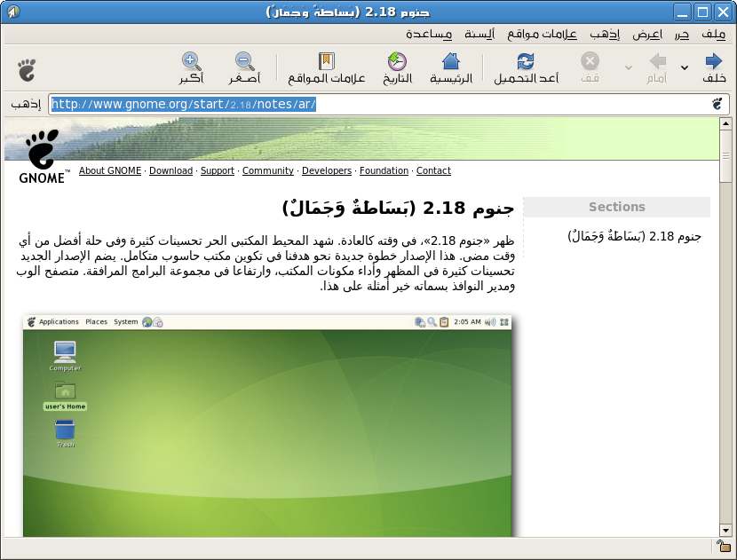Go to the Home (الرئيسية) page icon

point(450,62)
